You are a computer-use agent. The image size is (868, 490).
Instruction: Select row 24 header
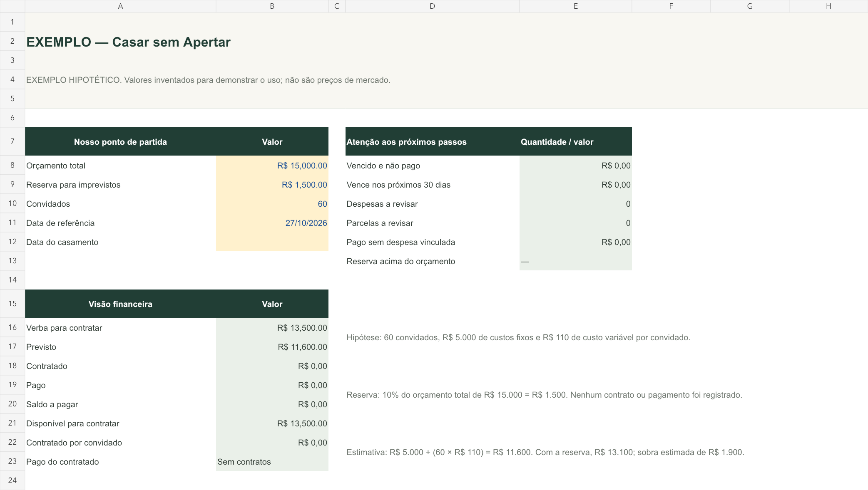[12, 480]
